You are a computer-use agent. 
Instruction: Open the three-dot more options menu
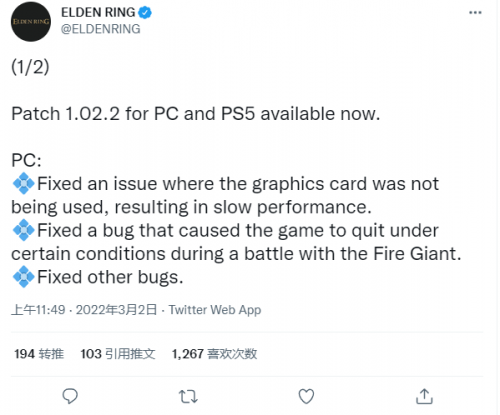pyautogui.click(x=475, y=13)
